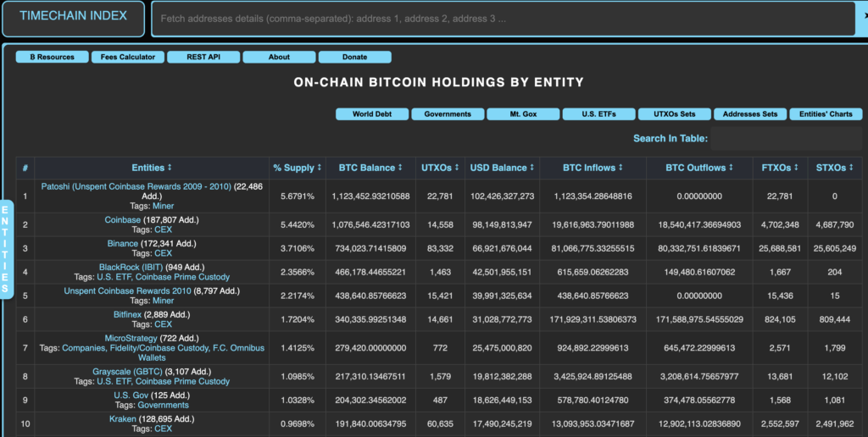
Task: Click the TIMECHAIN INDEX logo
Action: point(73,16)
